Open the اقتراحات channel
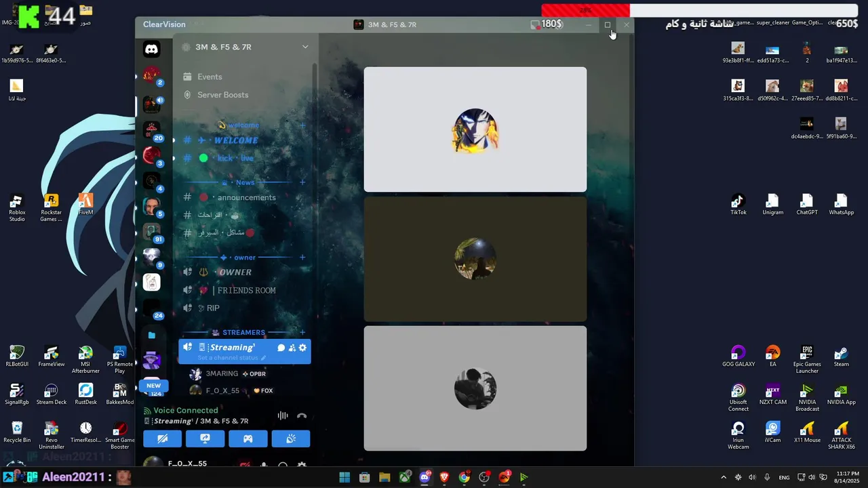The width and height of the screenshot is (868, 488). 245,215
